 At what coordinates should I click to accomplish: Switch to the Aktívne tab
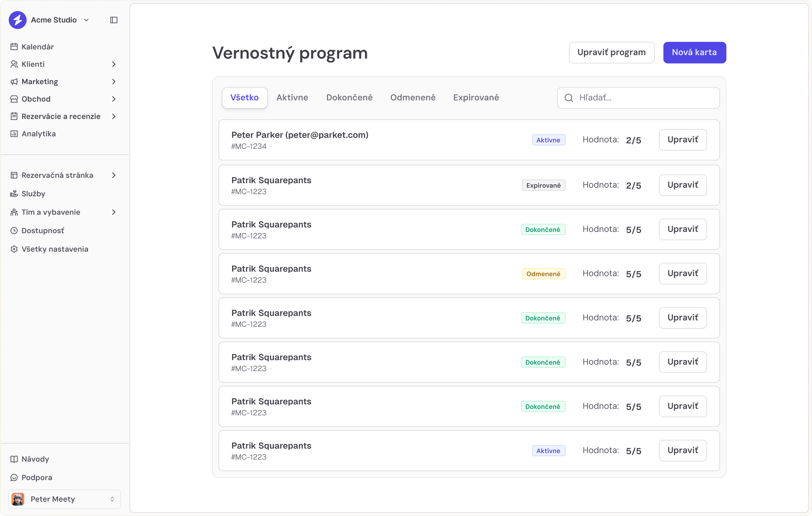pos(292,98)
